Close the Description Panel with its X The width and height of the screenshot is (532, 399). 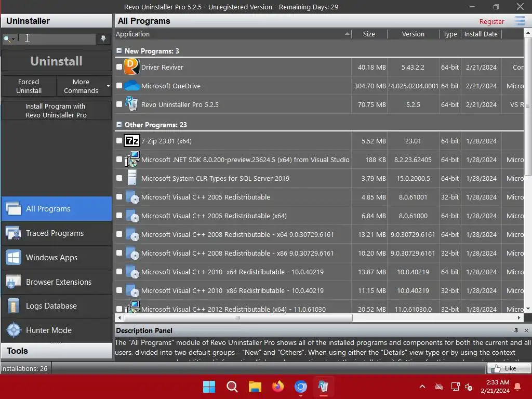coord(526,330)
